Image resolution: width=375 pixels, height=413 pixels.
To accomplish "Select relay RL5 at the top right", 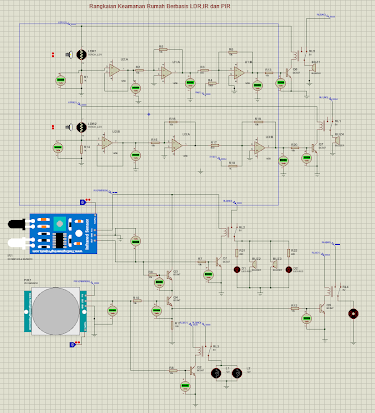I will (299, 55).
